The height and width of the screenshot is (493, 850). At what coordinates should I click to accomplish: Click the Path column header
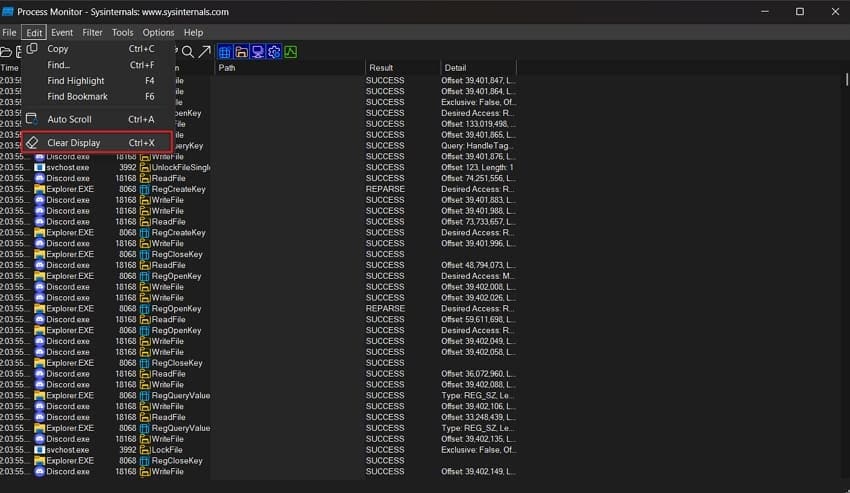pos(290,68)
